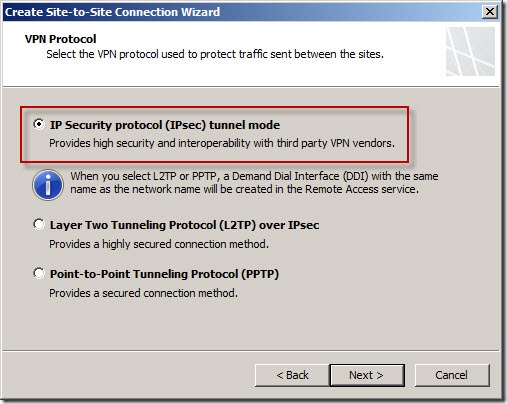Click the 'IP Security protocol (IPsec) tunnel mode' label
507x404 pixels.
click(x=165, y=125)
